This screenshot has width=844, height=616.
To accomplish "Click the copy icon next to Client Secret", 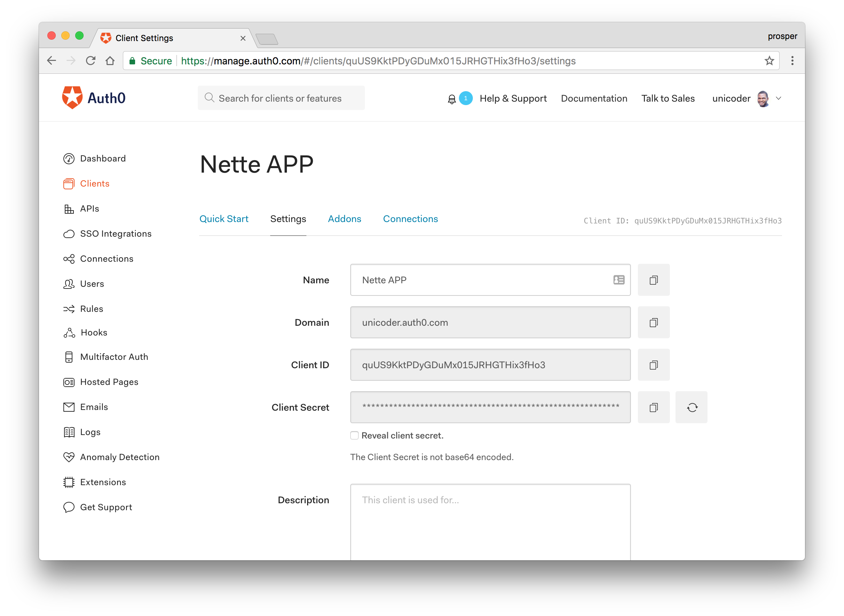I will [653, 408].
